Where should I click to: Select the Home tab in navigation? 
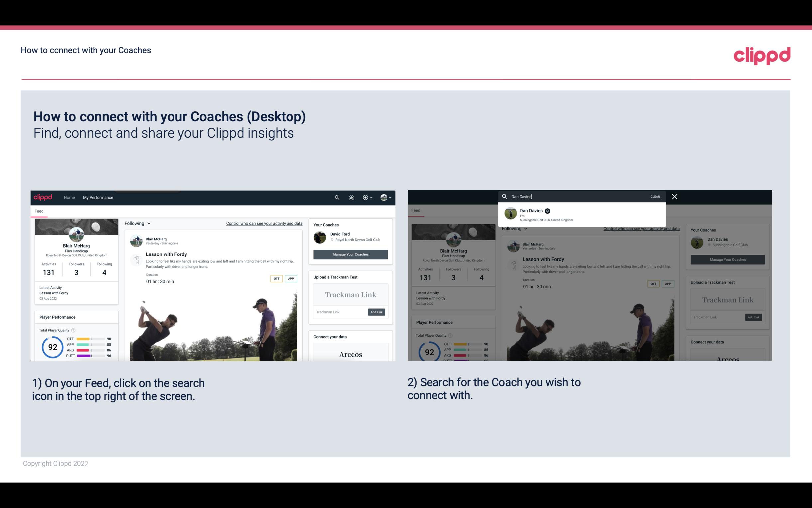coord(69,197)
